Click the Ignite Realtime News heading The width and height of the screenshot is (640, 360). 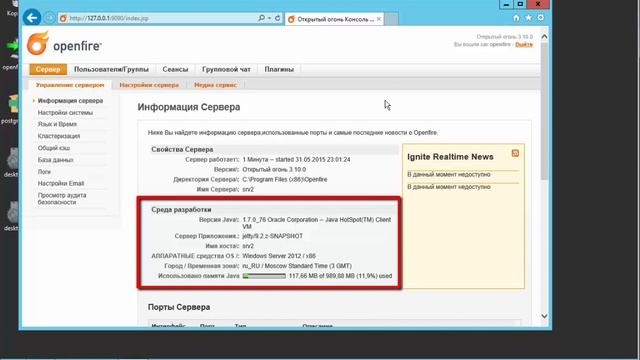450,157
